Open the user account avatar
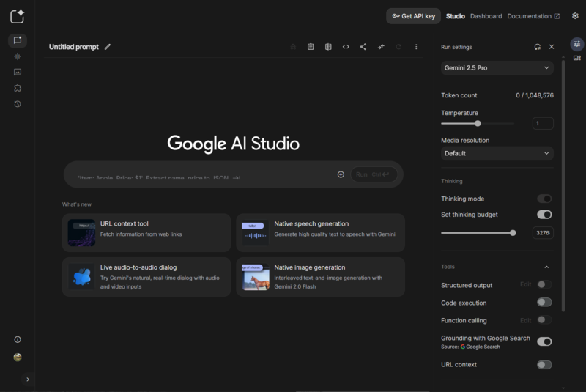The height and width of the screenshot is (392, 586). (18, 358)
